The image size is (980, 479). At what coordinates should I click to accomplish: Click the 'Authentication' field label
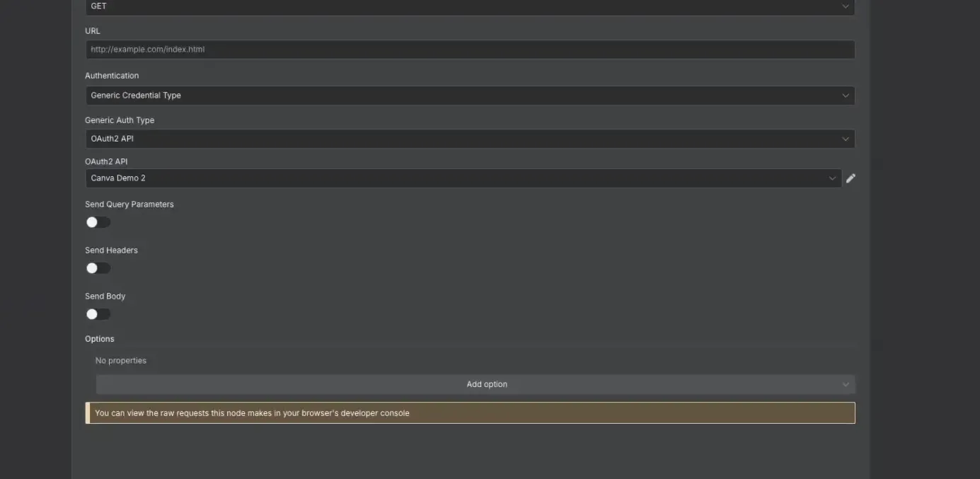click(112, 76)
